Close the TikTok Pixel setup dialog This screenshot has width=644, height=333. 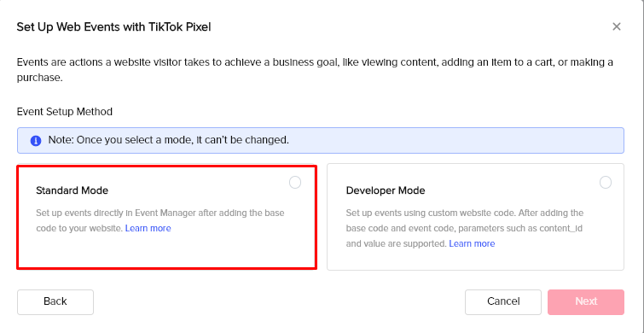pos(616,26)
